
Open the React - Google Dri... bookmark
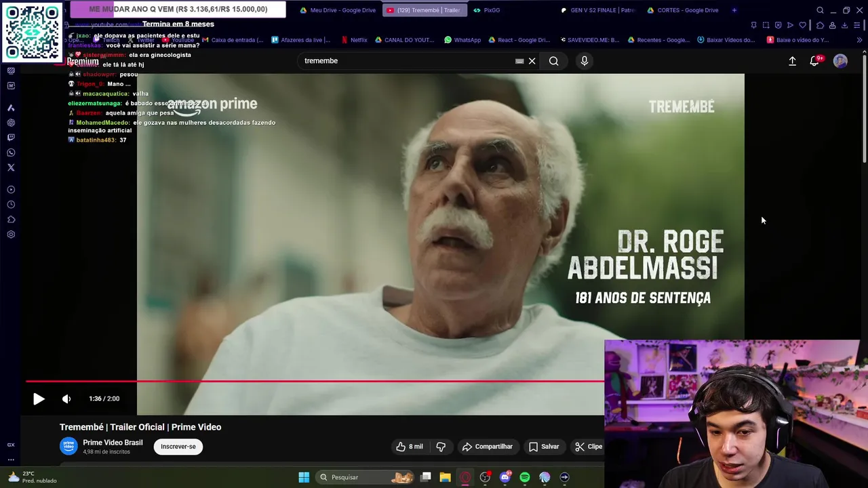pos(519,40)
